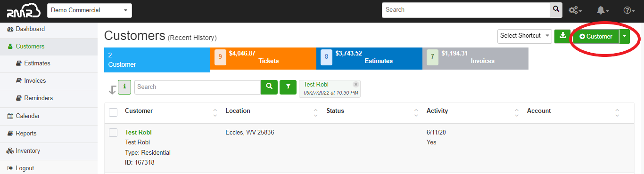Toggle the select-all header checkbox
This screenshot has width=644, height=174.
click(x=113, y=112)
